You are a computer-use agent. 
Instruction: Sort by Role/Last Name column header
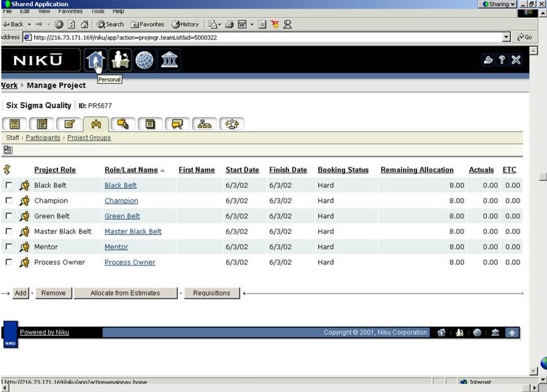131,170
